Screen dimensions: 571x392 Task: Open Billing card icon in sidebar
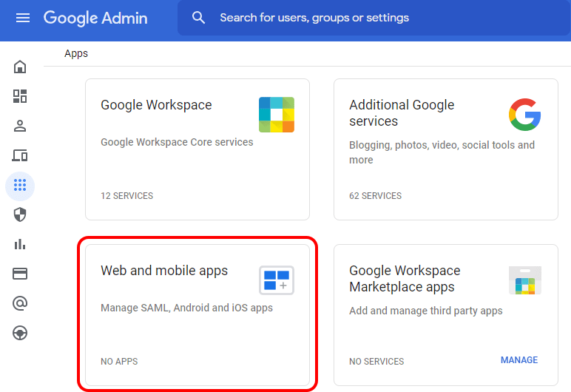click(x=20, y=274)
